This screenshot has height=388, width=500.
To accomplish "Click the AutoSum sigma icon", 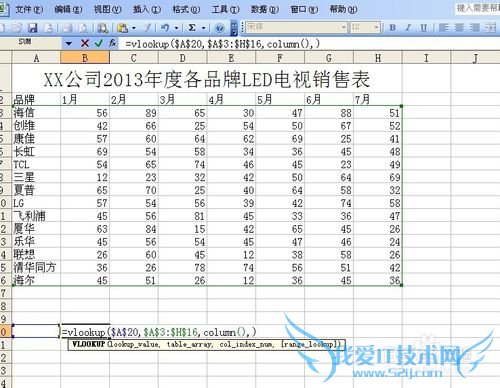I will (x=192, y=28).
